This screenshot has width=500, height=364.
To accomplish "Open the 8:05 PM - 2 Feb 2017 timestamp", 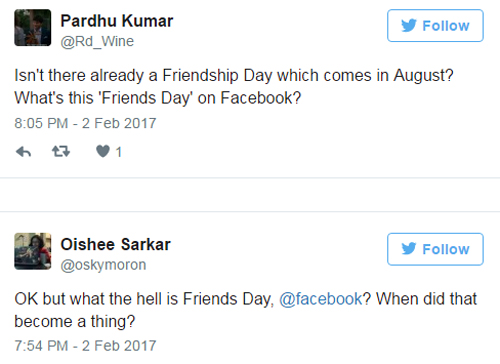I will pos(85,123).
